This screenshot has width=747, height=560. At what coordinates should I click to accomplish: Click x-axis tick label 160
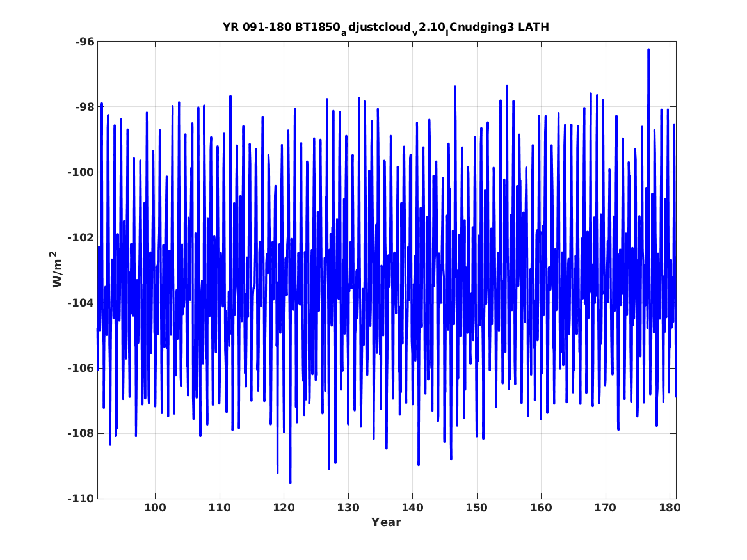(541, 508)
